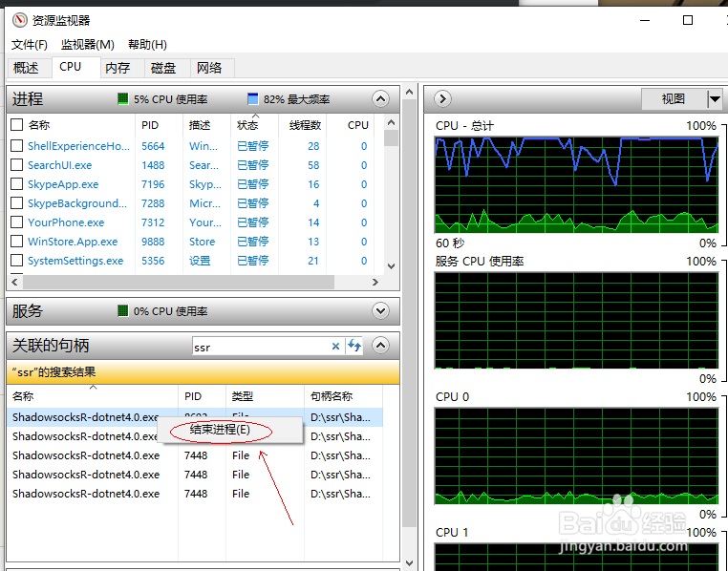Check the YourPhone.exe process checkbox
The height and width of the screenshot is (571, 728).
click(x=16, y=222)
